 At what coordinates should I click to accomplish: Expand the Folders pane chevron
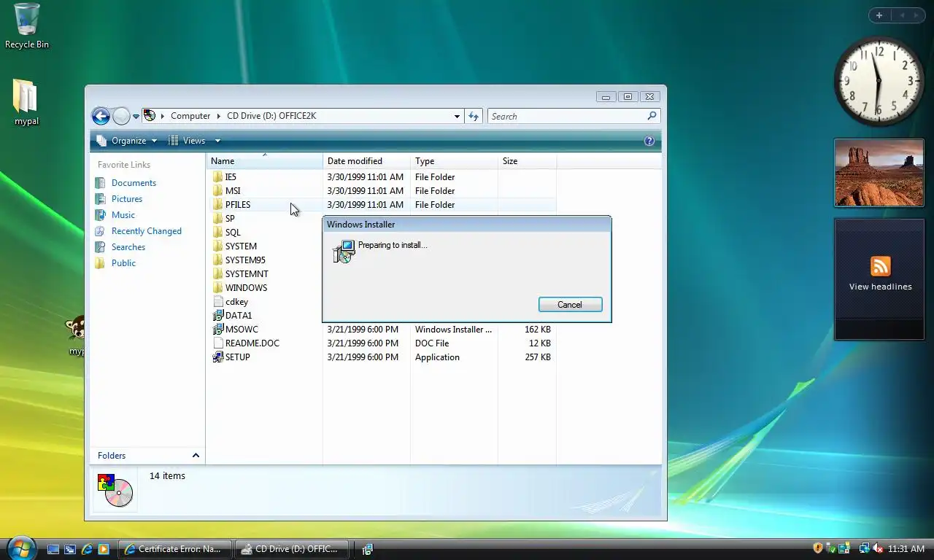[x=196, y=456]
